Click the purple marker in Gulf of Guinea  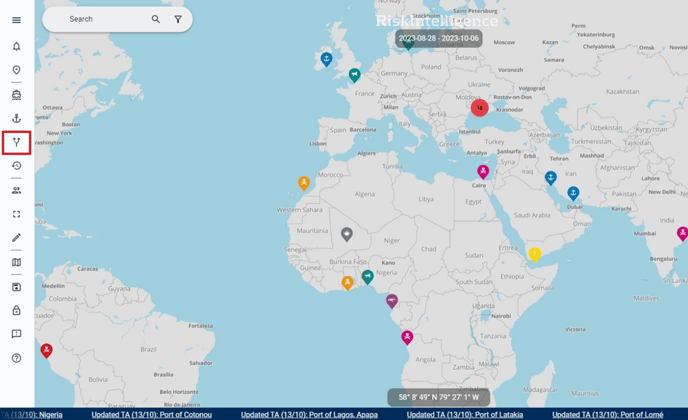(392, 301)
